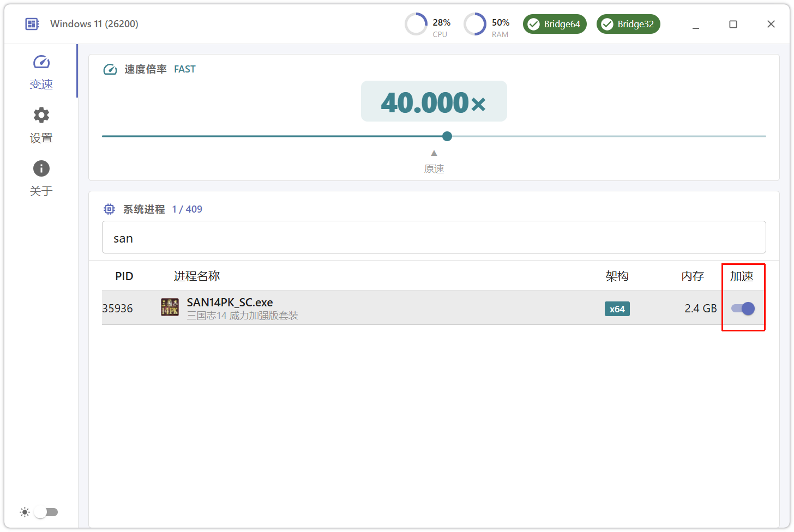Click the Bridge32 status badge
794x532 pixels.
[628, 24]
